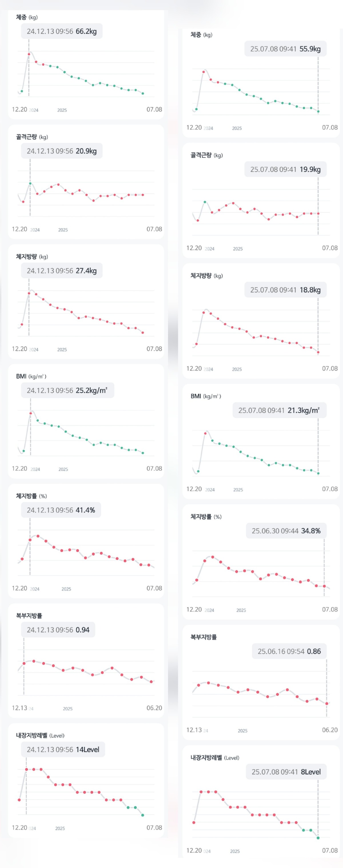This screenshot has width=343, height=868.
Task: Click the green data point in the 20.9kg chart
Action: point(30,184)
